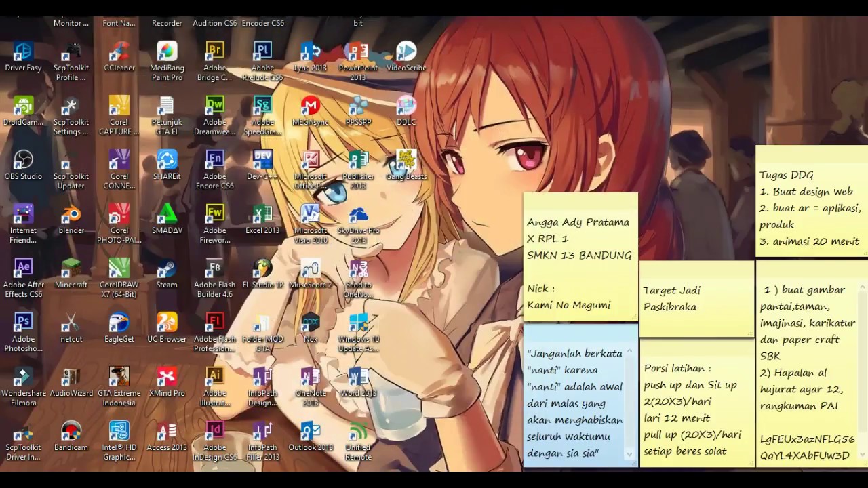This screenshot has width=868, height=488.
Task: Open Adobe After Effects CS6 shortcut
Action: (x=23, y=279)
